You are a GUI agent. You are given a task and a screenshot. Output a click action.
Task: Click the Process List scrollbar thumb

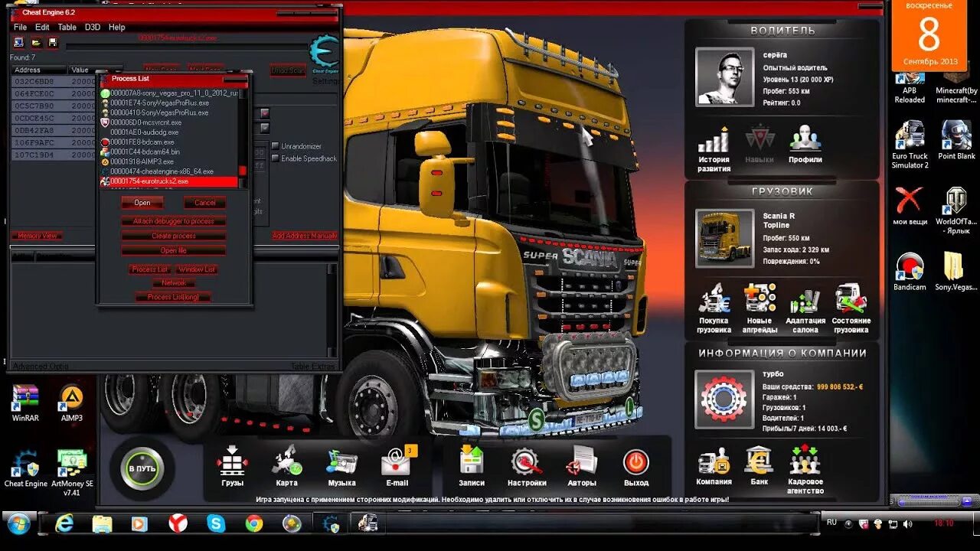click(243, 171)
